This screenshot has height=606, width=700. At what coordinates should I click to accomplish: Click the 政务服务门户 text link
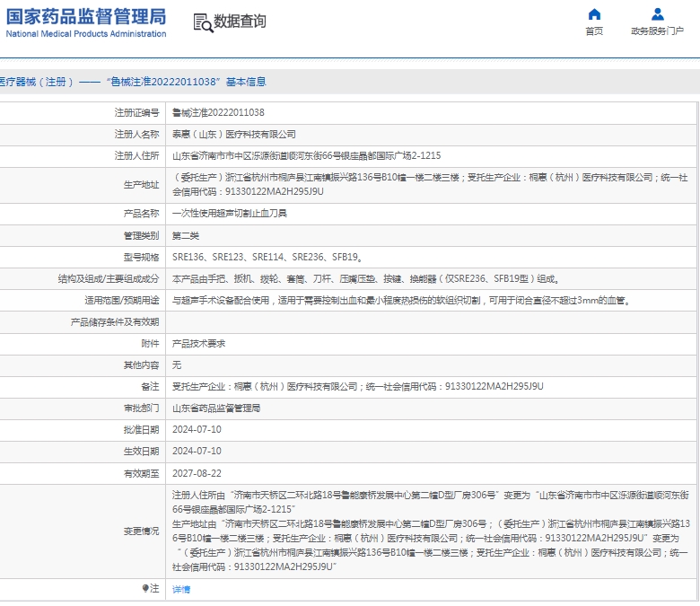tap(657, 31)
